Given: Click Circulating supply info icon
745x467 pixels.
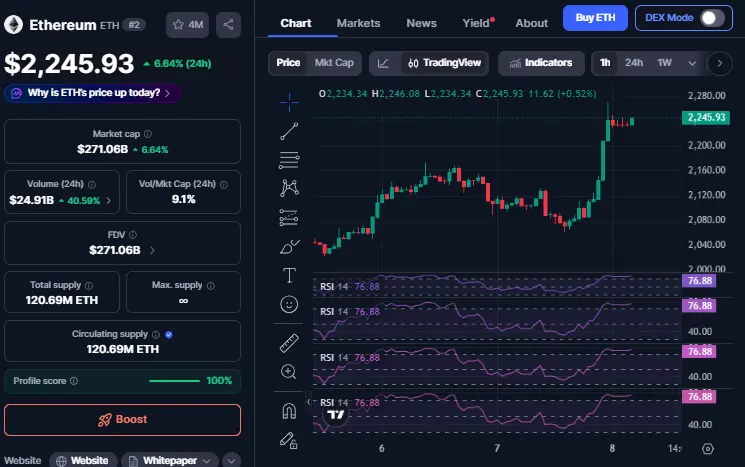Looking at the screenshot, I should (155, 334).
